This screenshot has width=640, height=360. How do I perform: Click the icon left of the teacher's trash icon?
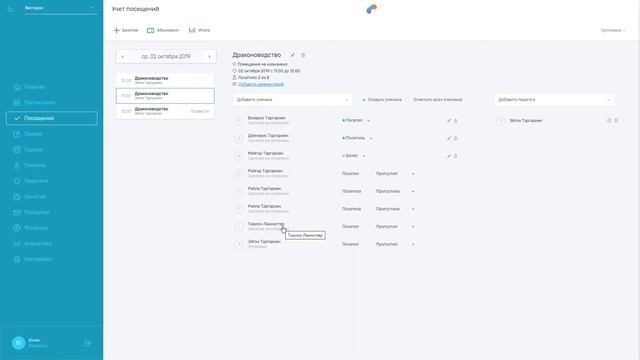pos(609,120)
